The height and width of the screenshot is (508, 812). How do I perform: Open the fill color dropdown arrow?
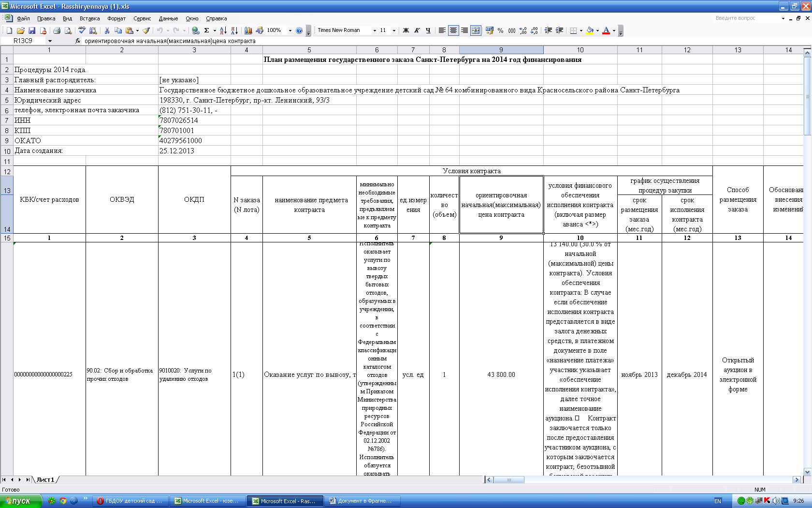597,30
